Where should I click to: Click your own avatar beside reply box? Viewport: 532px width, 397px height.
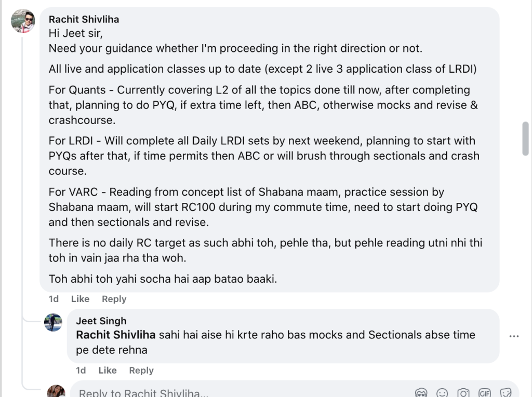pos(56,391)
